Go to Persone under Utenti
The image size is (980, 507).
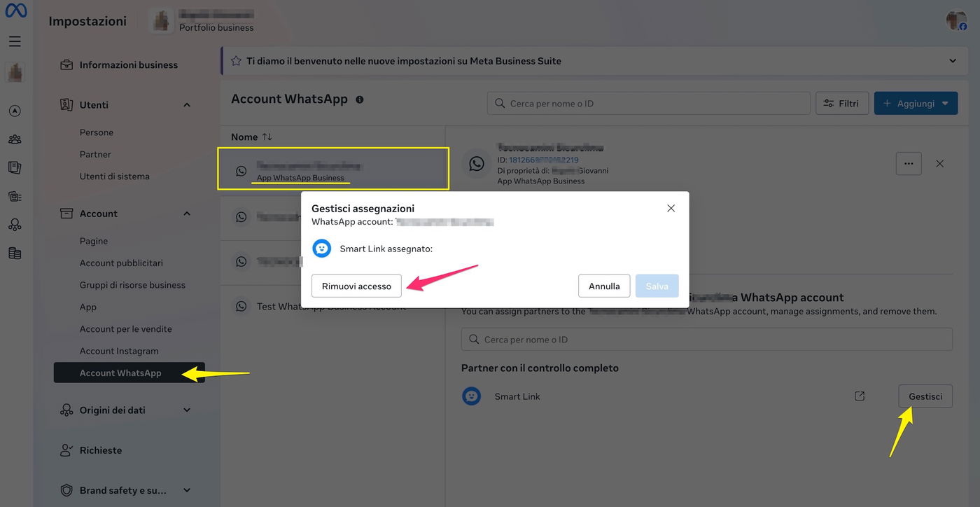[97, 132]
